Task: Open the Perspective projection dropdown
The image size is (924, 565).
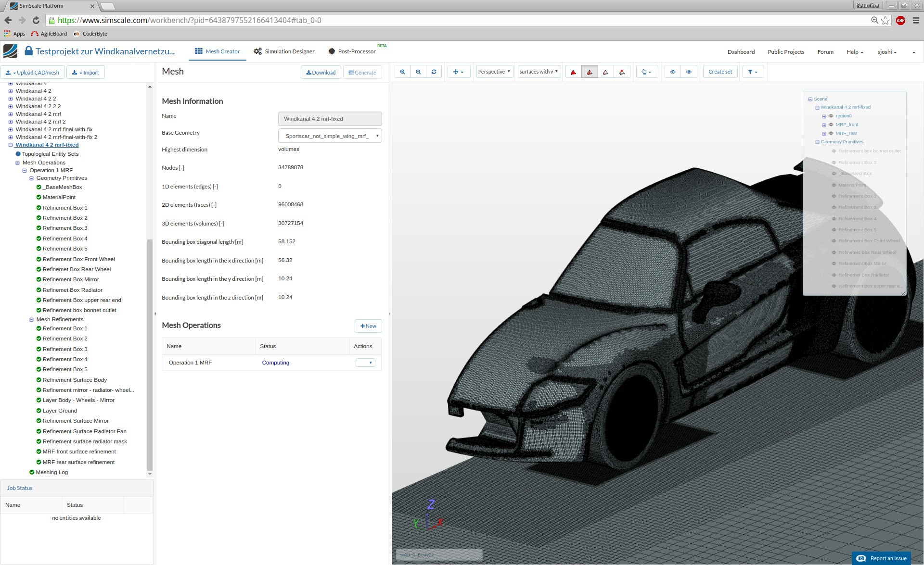Action: 494,72
